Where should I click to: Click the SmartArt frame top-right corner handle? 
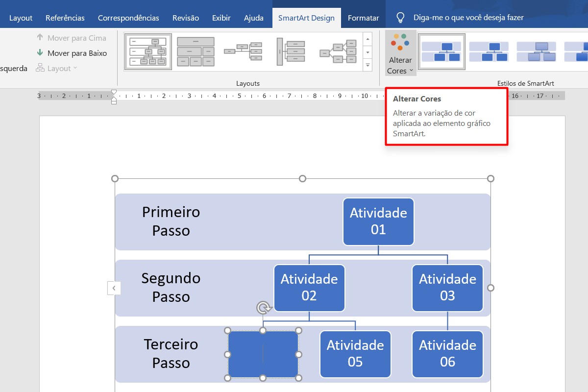point(490,178)
